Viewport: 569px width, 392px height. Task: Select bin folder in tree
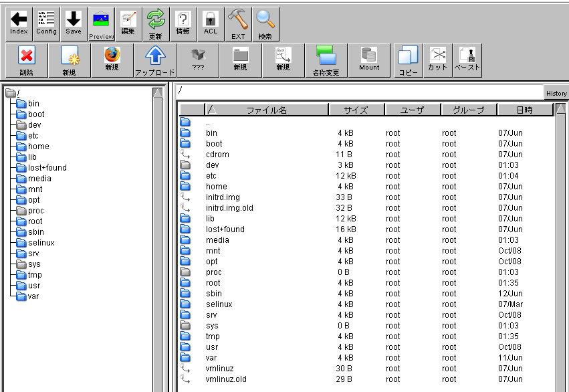pos(28,104)
